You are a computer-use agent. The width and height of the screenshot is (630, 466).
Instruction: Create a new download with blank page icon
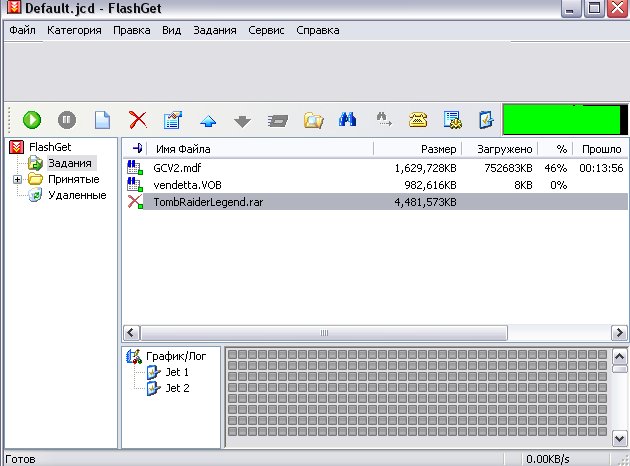[x=102, y=120]
